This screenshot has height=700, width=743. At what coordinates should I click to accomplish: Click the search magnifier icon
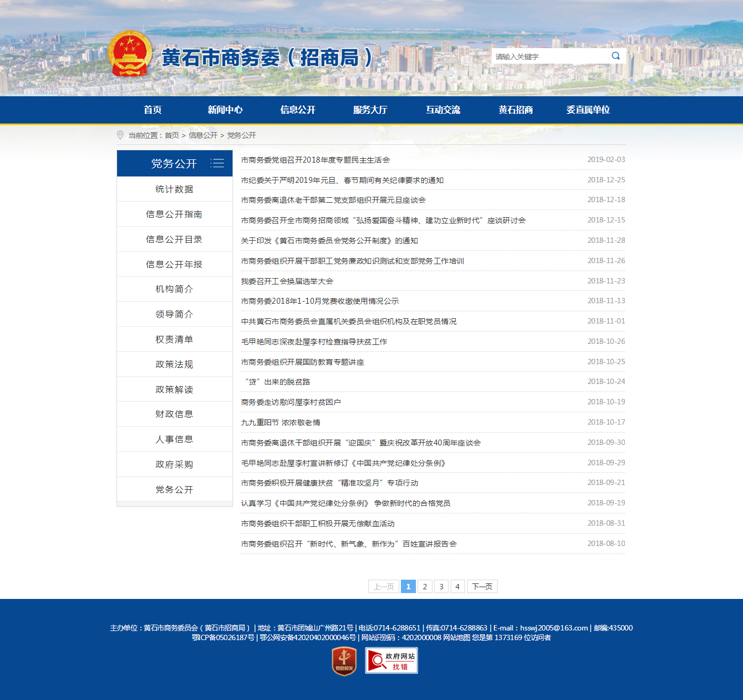616,56
